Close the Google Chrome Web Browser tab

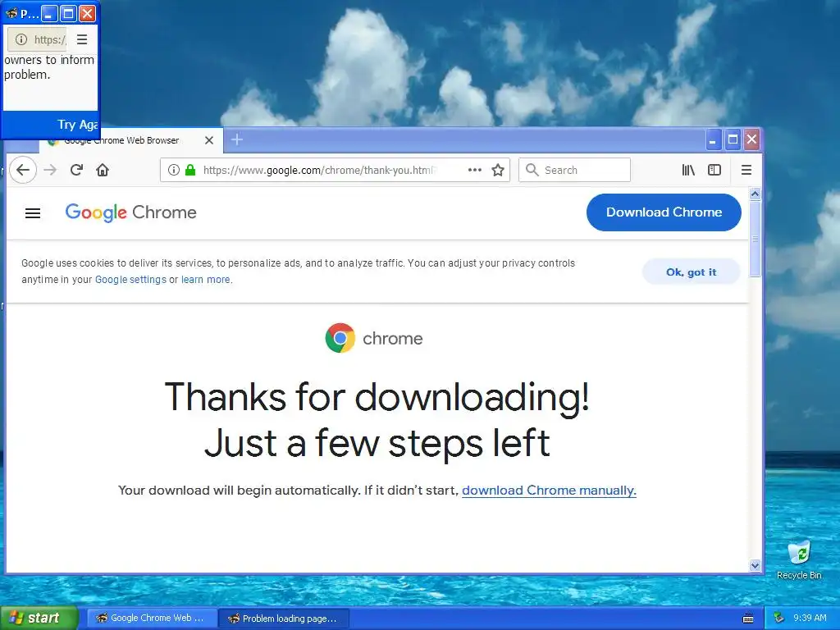pos(209,139)
